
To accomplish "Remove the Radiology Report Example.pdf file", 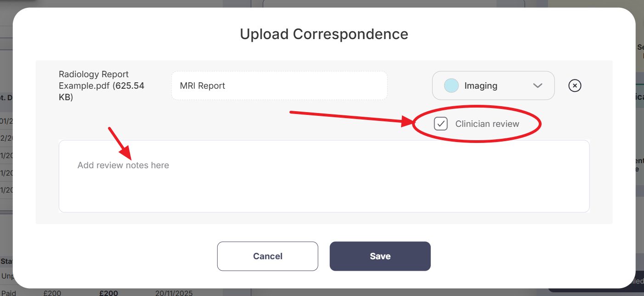I will coord(575,85).
